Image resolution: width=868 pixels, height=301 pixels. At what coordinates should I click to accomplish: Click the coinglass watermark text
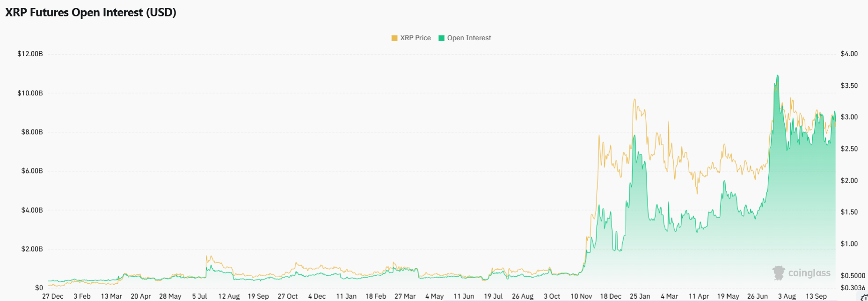pos(809,273)
